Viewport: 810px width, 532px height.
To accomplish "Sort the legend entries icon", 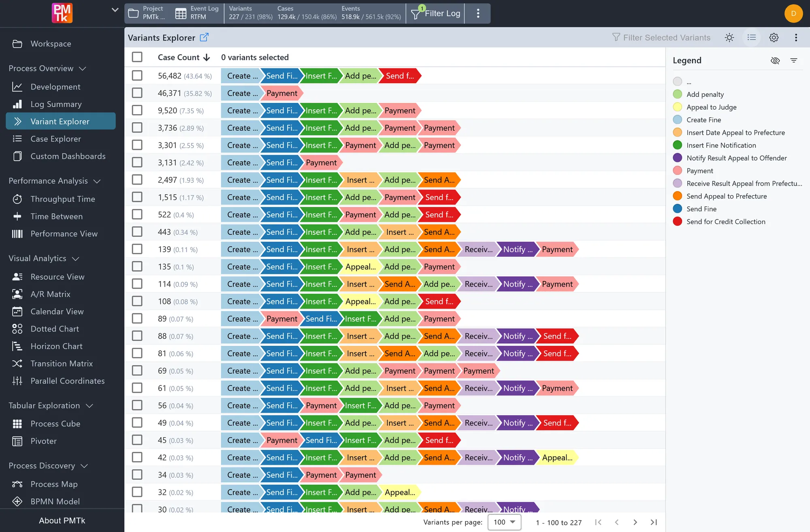I will [x=794, y=60].
